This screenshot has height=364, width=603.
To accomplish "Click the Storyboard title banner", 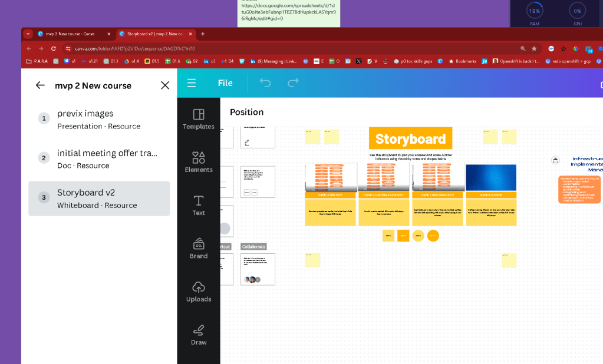I will point(410,138).
